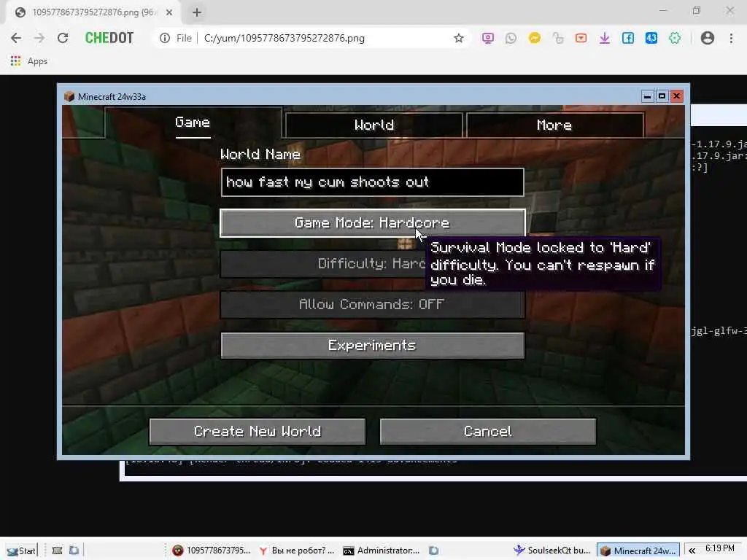Toggle Allow Commands: OFF
Viewport: 747px width, 560px height.
pyautogui.click(x=373, y=304)
